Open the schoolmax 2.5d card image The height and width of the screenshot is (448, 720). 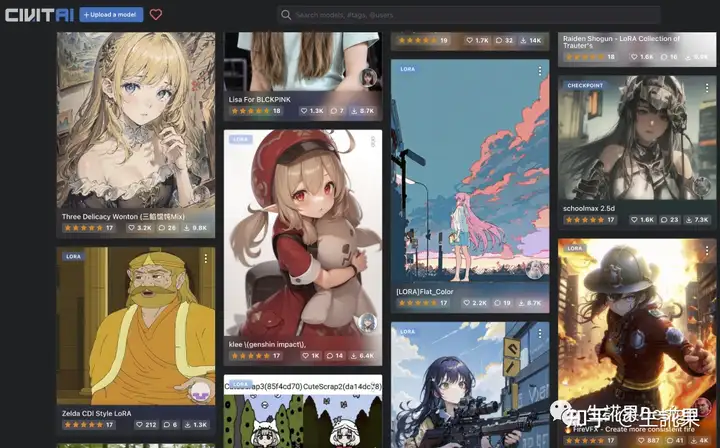(x=637, y=138)
